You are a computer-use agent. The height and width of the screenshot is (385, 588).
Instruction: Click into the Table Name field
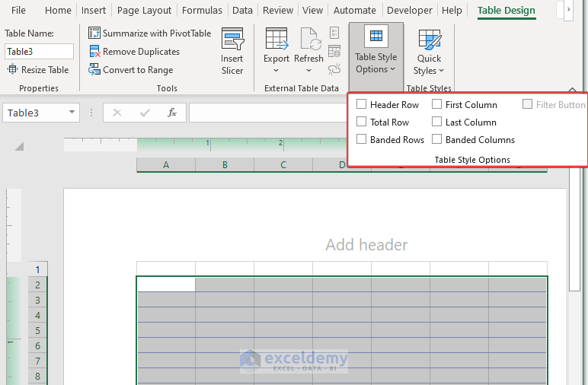39,51
